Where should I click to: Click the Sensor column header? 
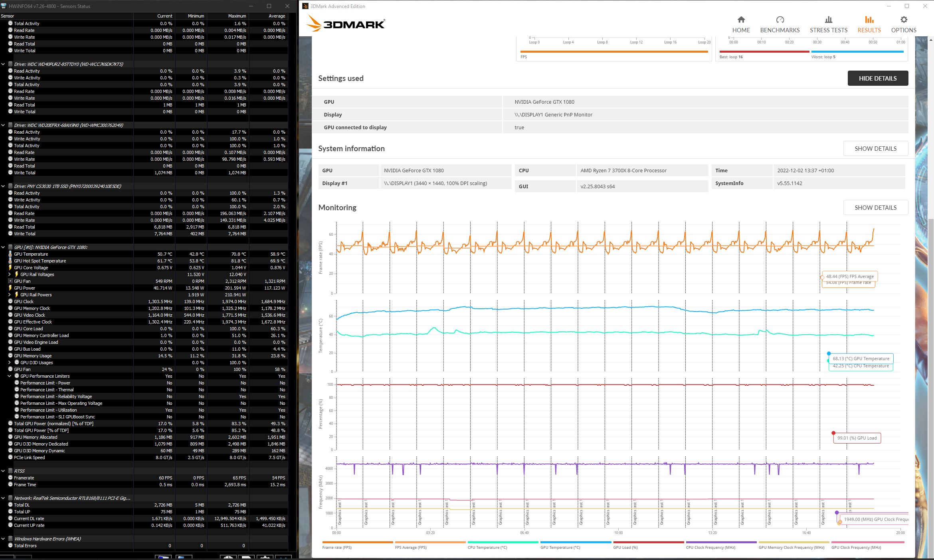(66, 16)
